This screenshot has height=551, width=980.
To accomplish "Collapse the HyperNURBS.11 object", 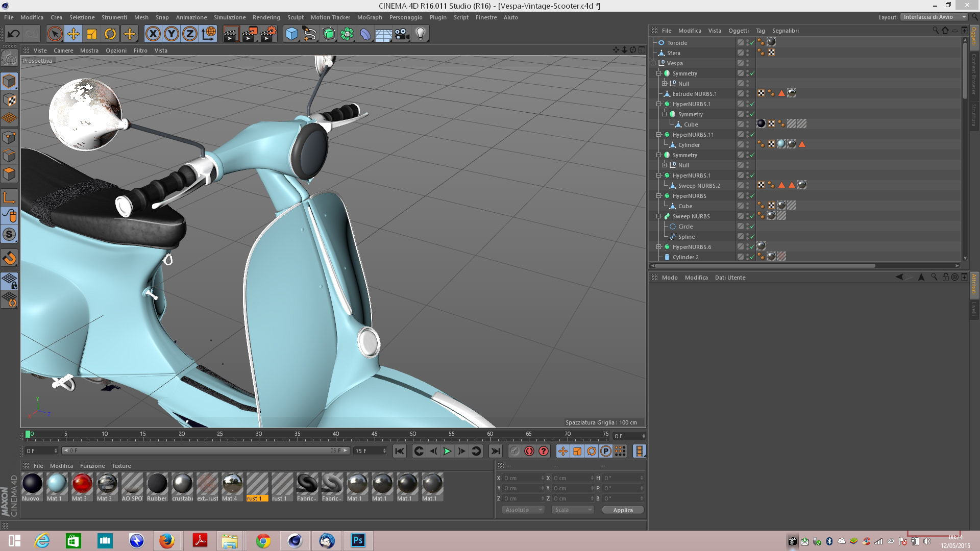I will (x=659, y=135).
